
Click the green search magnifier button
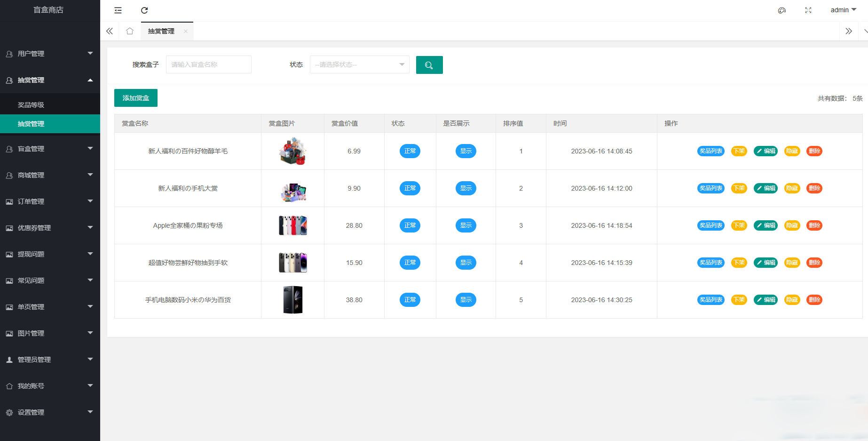click(x=429, y=65)
